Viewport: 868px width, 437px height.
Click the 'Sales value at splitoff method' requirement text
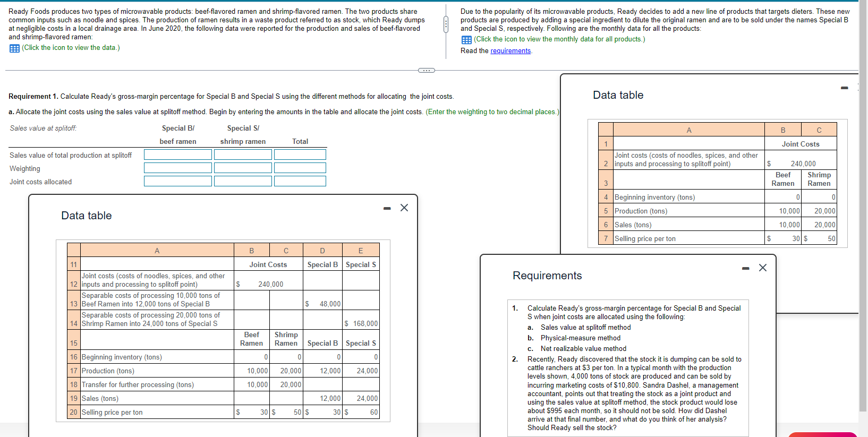(585, 328)
